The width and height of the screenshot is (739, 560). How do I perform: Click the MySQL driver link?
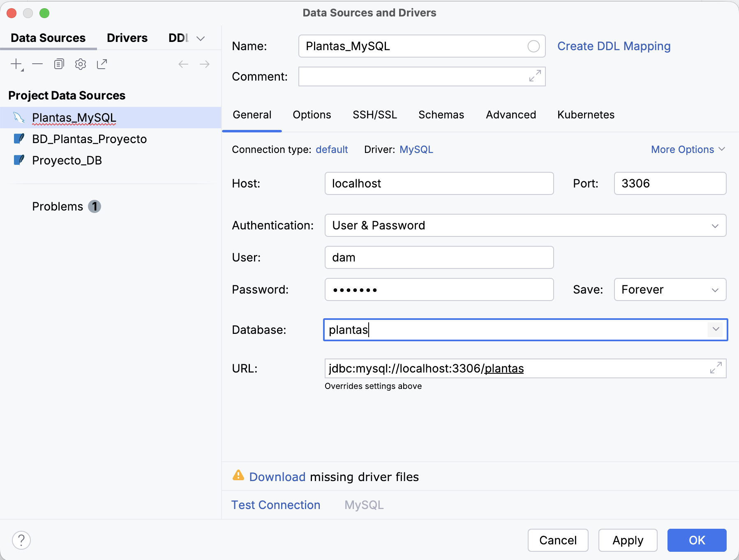pyautogui.click(x=416, y=149)
